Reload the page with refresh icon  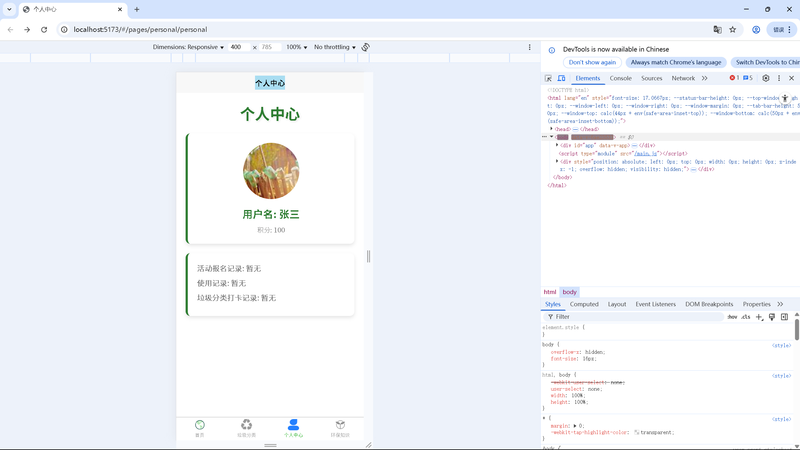click(x=44, y=30)
